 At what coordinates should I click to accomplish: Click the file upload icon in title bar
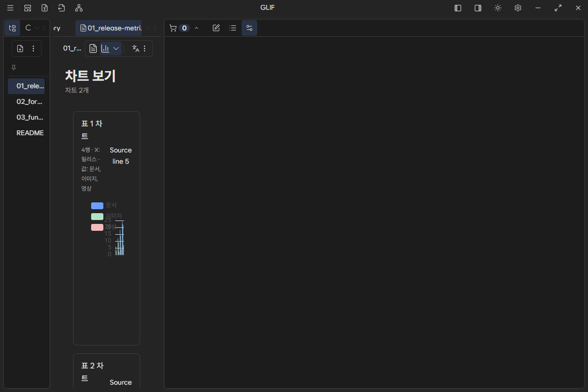click(x=45, y=8)
